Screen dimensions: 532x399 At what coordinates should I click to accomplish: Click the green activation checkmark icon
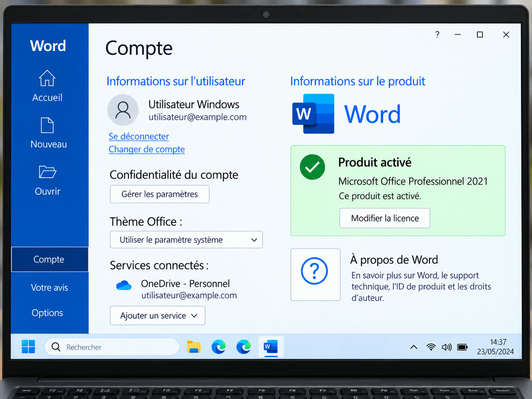click(x=313, y=167)
